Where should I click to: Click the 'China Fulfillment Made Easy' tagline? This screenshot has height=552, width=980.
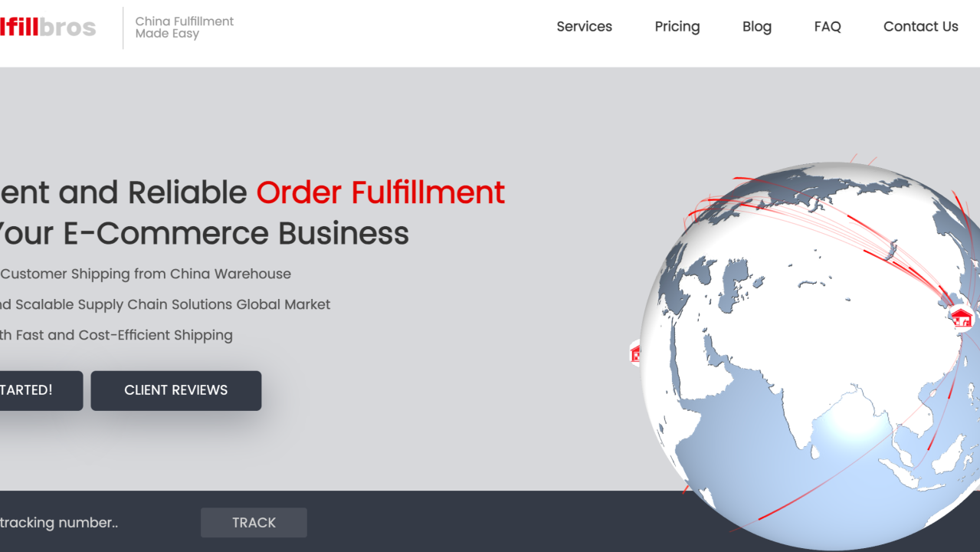[x=184, y=28]
